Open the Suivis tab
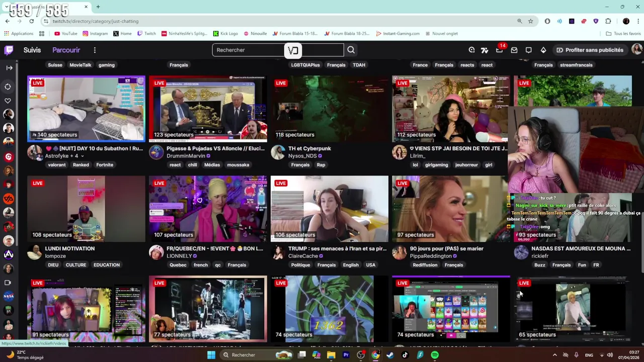The height and width of the screenshot is (362, 644). pos(32,50)
